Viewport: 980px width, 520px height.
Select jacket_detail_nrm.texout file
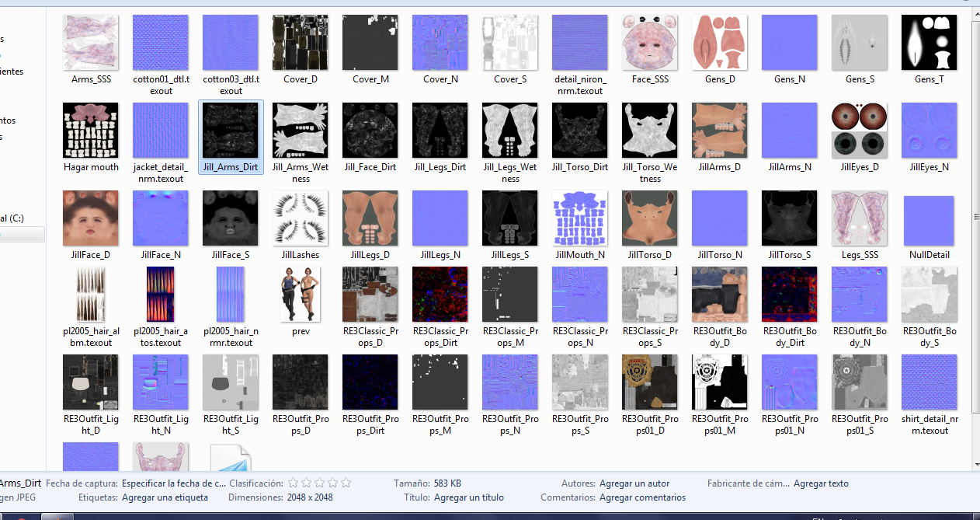click(x=161, y=131)
